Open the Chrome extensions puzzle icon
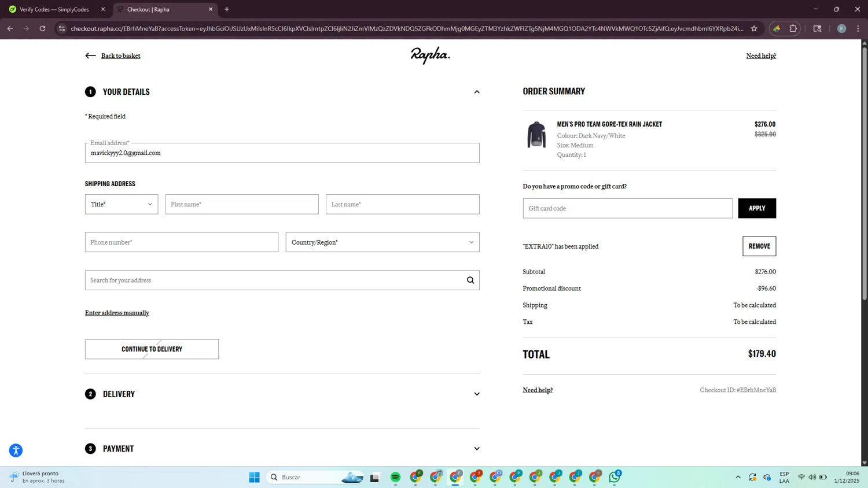 click(793, 28)
